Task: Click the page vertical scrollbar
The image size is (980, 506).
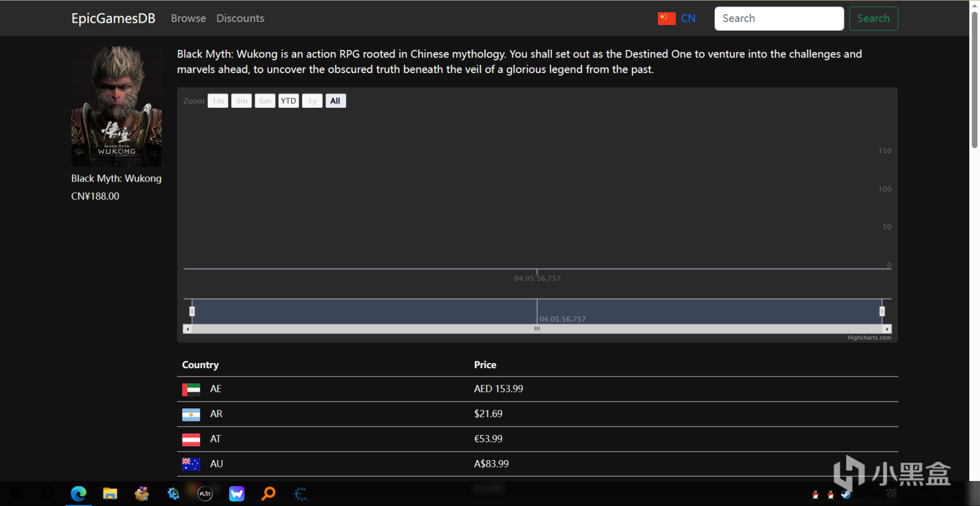Action: pos(975,79)
